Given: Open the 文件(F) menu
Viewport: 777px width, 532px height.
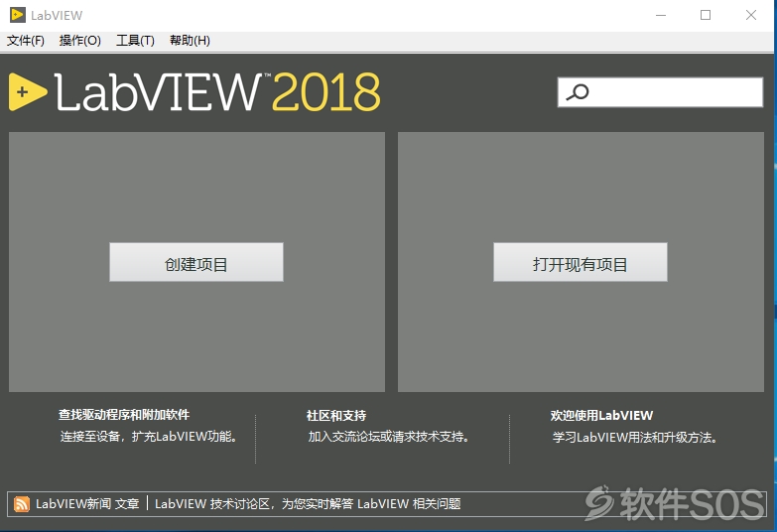Looking at the screenshot, I should 25,40.
